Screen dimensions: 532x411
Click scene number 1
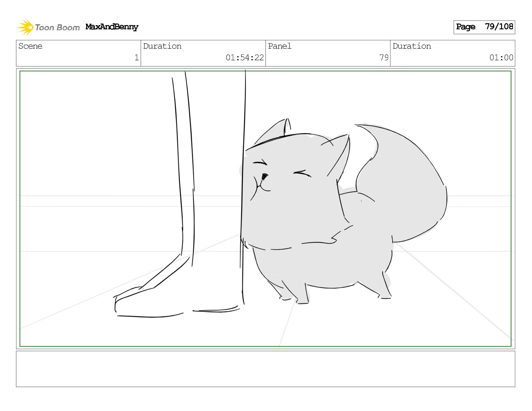137,58
